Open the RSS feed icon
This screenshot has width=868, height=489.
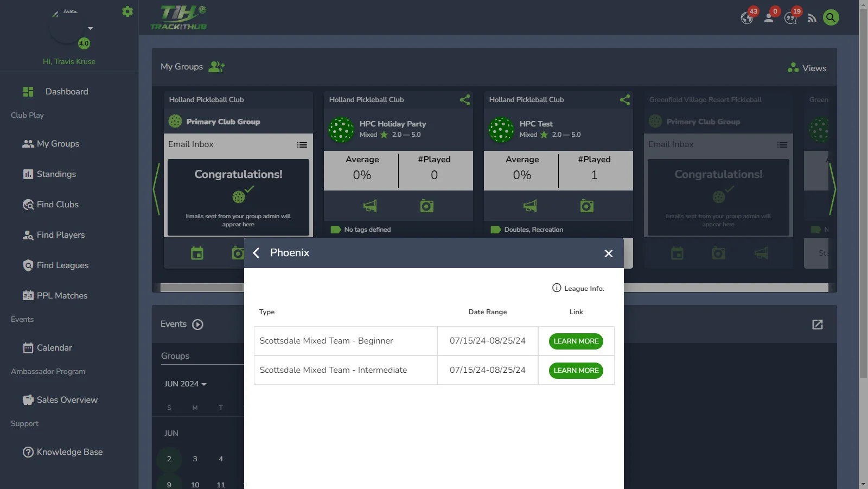coord(812,18)
